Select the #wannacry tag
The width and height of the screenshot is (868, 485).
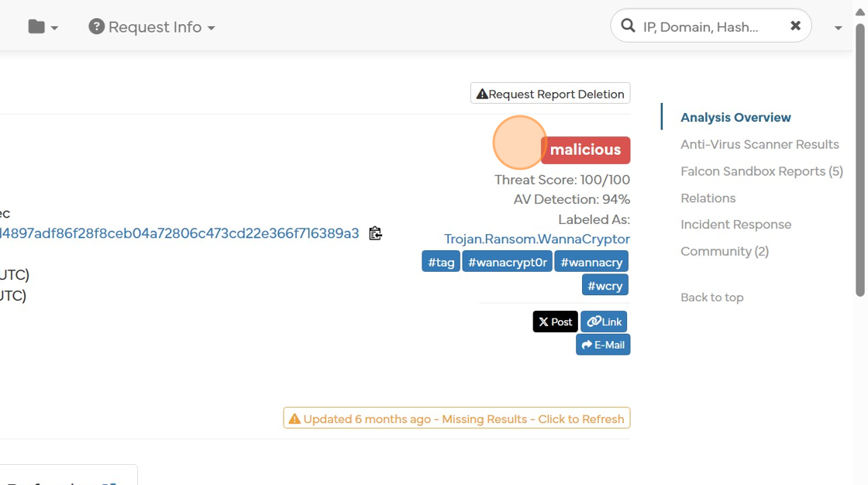click(591, 262)
